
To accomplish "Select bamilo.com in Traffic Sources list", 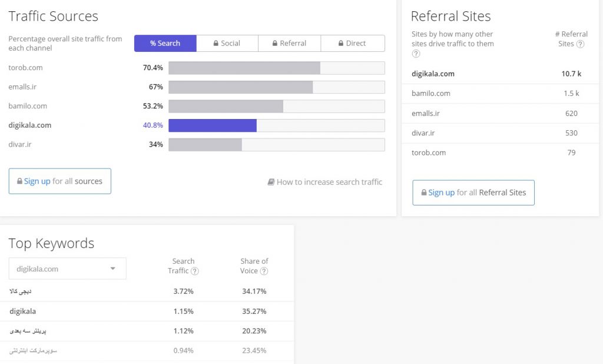I will point(28,106).
